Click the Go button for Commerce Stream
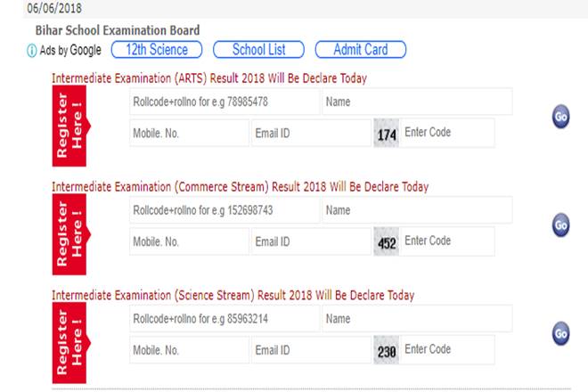Viewport: 588px width, 392px height. click(560, 225)
